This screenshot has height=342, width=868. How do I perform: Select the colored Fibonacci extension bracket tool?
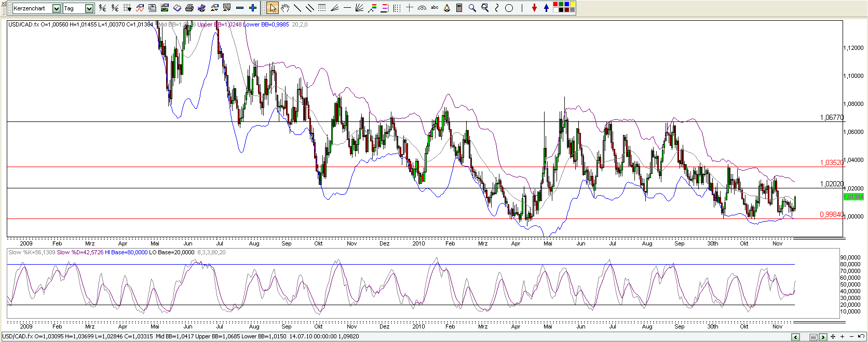pyautogui.click(x=385, y=8)
